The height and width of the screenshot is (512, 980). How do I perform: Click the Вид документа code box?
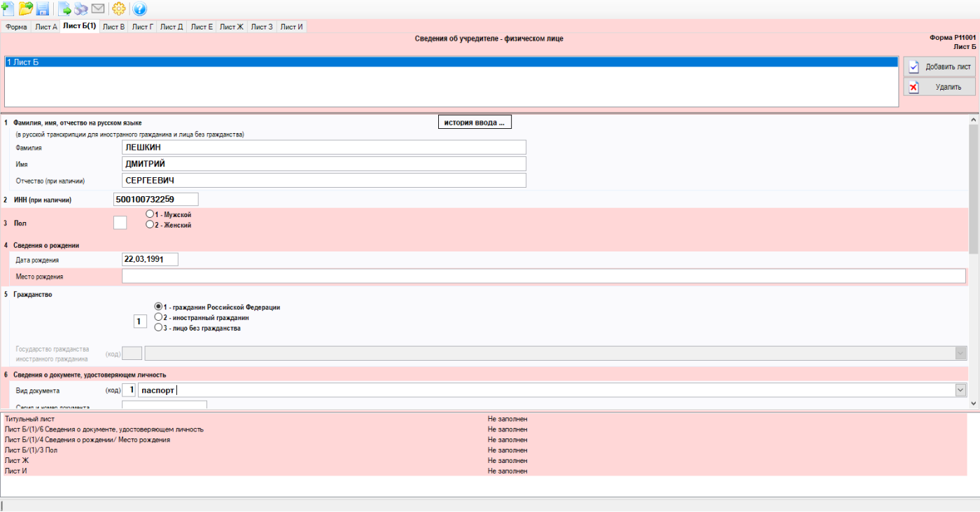129,390
